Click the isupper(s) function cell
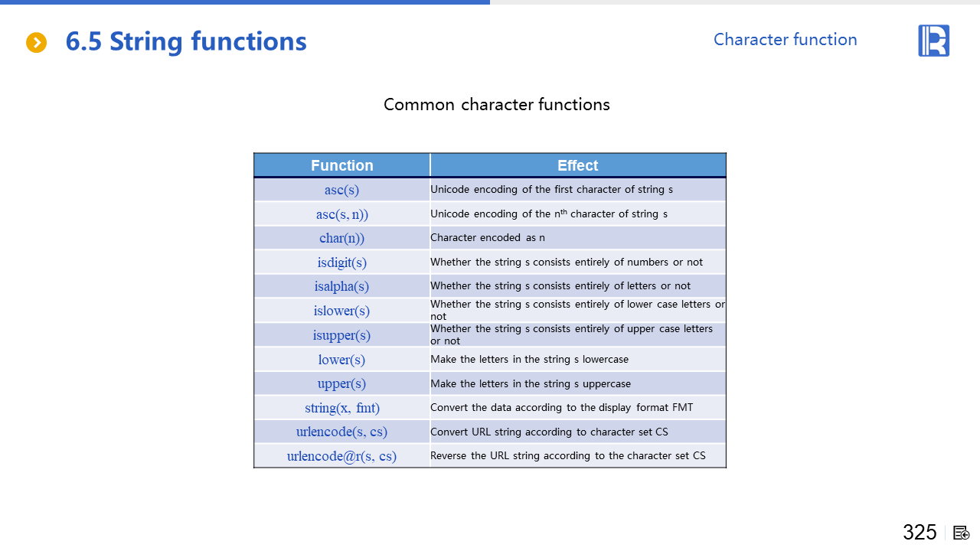 coord(341,335)
